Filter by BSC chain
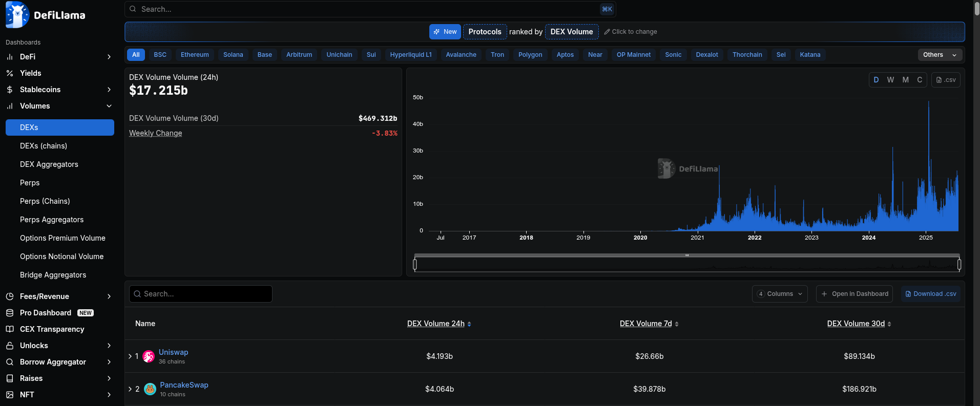Image resolution: width=980 pixels, height=406 pixels. coord(160,55)
